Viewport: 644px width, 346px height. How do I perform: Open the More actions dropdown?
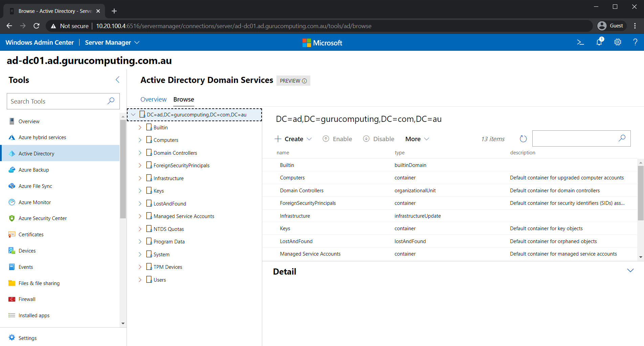(x=417, y=139)
